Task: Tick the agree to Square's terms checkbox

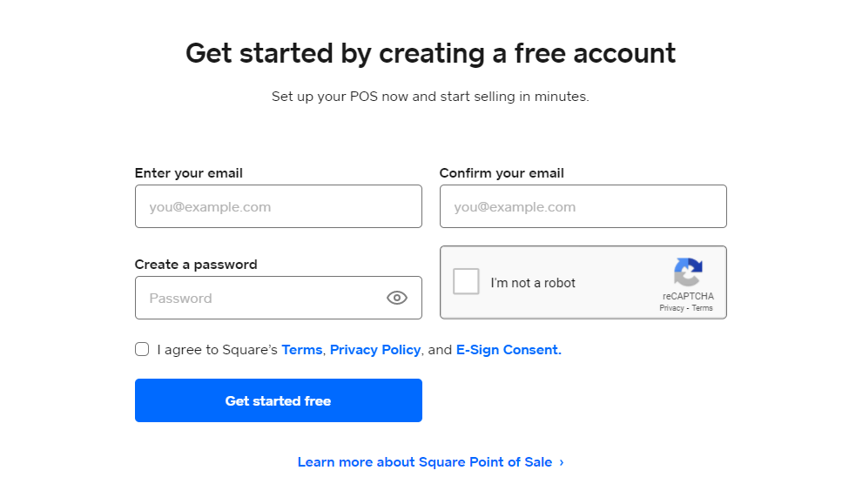Action: [142, 349]
